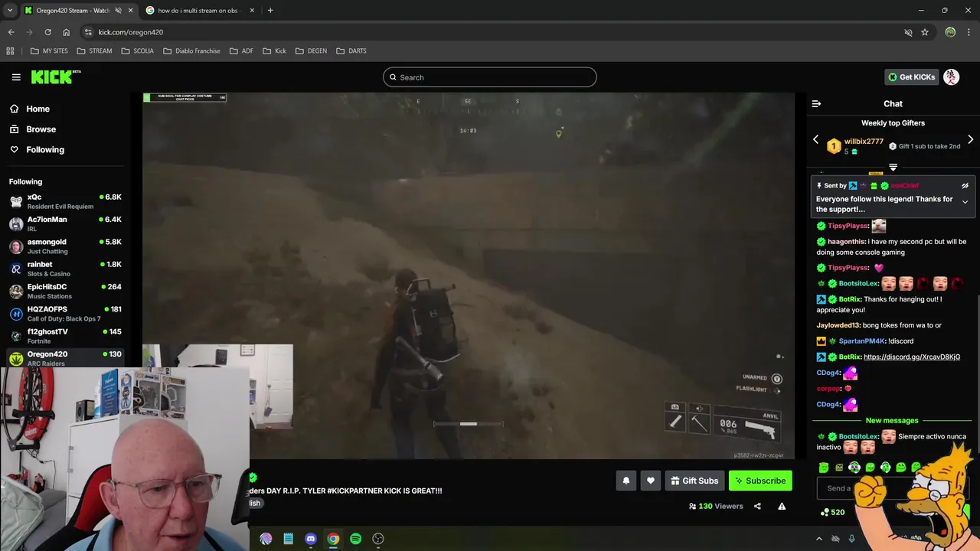This screenshot has height=551, width=980.
Task: Open Spotify from the taskbar
Action: pos(355,539)
